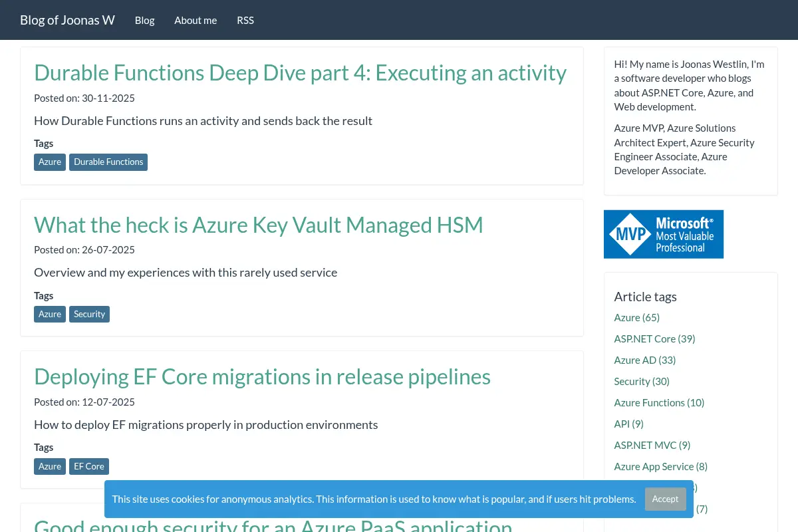Go to the Blog menu item

pyautogui.click(x=144, y=20)
